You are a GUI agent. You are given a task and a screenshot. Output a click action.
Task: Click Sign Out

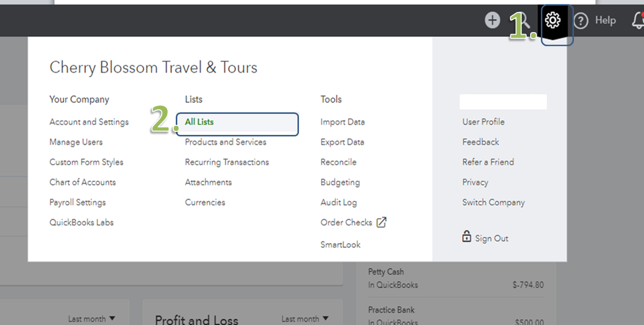(492, 238)
